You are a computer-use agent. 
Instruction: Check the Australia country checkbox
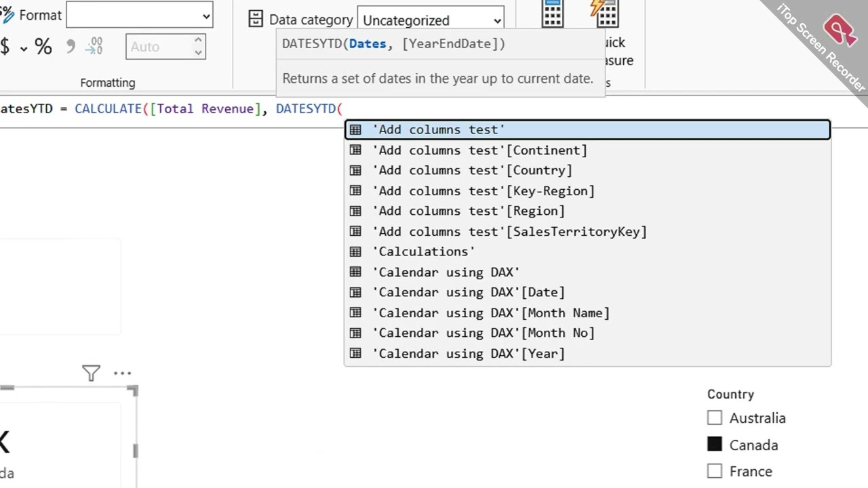point(715,418)
